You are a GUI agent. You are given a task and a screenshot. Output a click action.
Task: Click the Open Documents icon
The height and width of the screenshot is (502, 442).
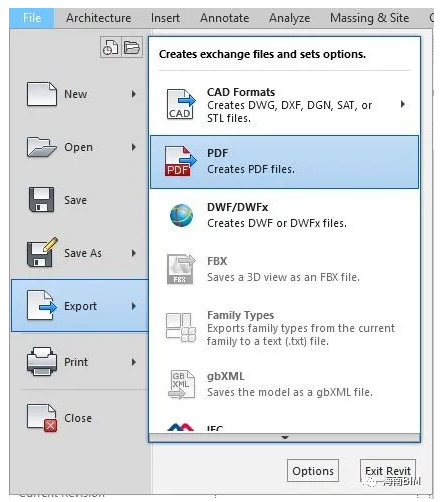[x=132, y=47]
